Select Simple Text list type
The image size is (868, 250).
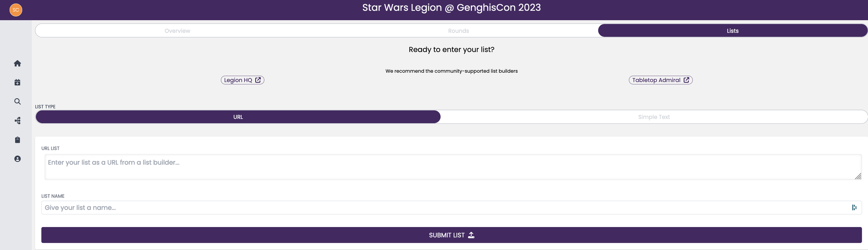pyautogui.click(x=654, y=117)
